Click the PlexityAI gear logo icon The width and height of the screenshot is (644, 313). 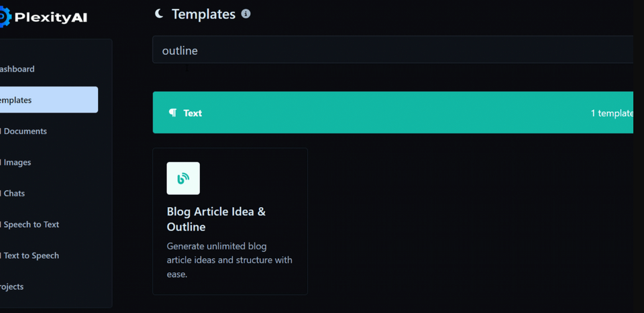click(4, 17)
